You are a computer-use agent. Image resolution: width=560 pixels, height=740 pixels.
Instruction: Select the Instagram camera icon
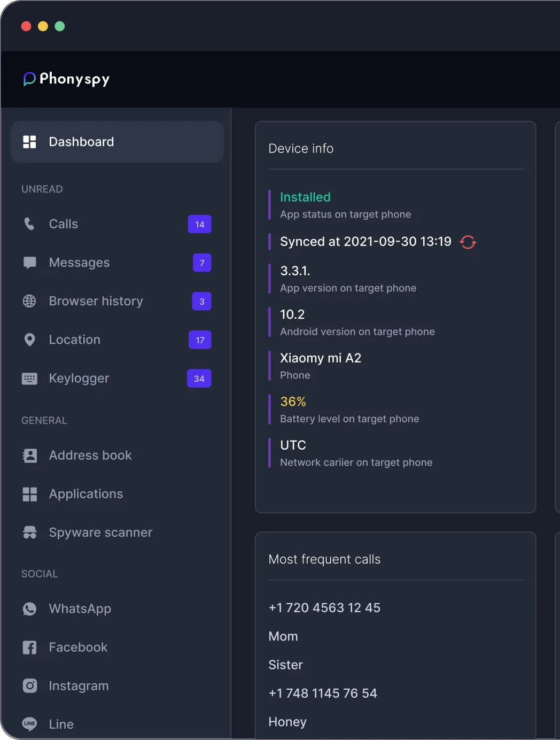29,685
